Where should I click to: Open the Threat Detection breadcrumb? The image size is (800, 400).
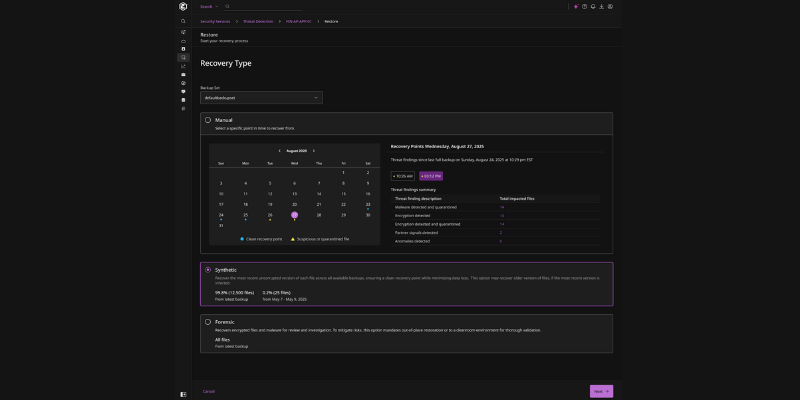coord(257,21)
